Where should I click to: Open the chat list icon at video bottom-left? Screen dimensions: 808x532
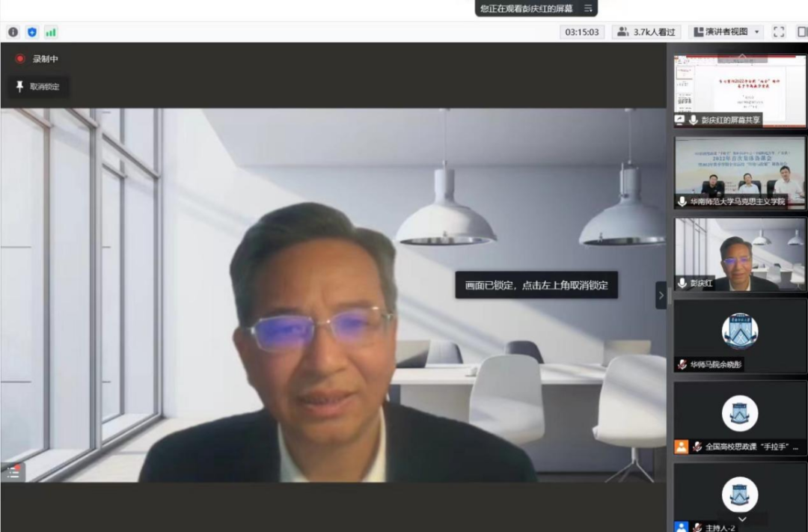point(13,471)
